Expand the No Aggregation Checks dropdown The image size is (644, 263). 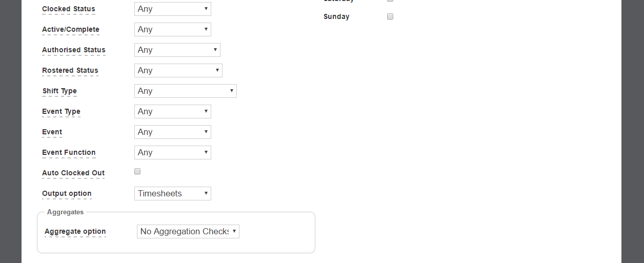188,231
